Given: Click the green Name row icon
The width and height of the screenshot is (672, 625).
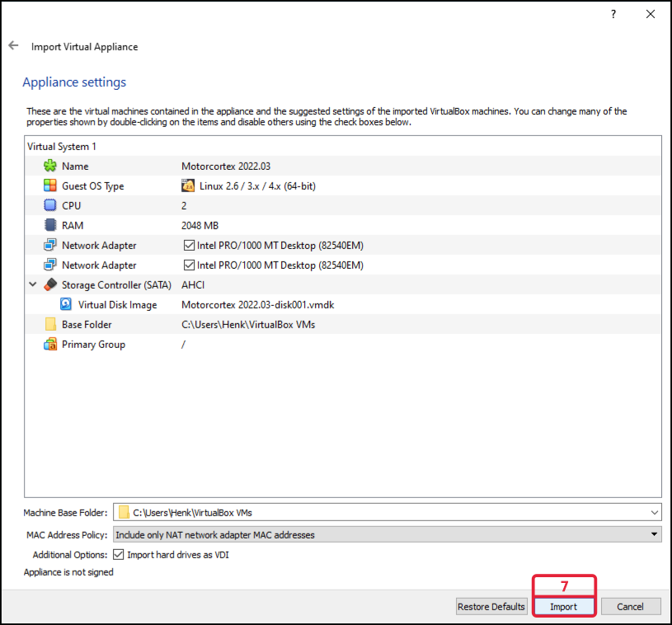Looking at the screenshot, I should [50, 166].
